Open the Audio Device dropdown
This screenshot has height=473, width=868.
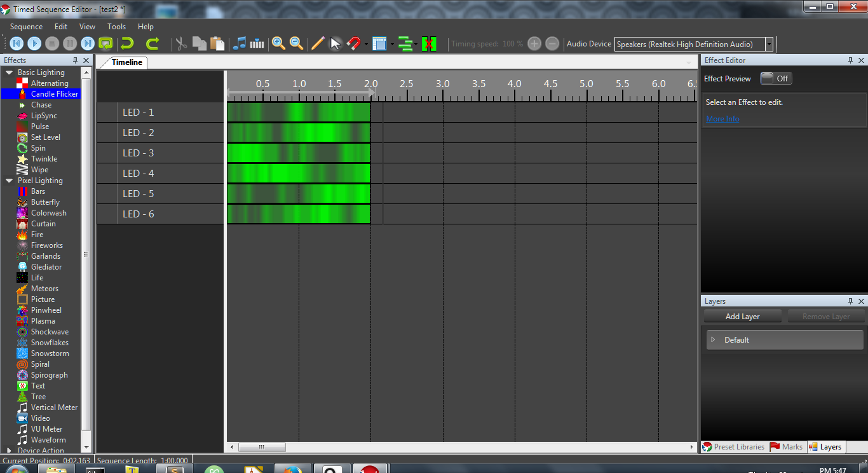click(769, 44)
